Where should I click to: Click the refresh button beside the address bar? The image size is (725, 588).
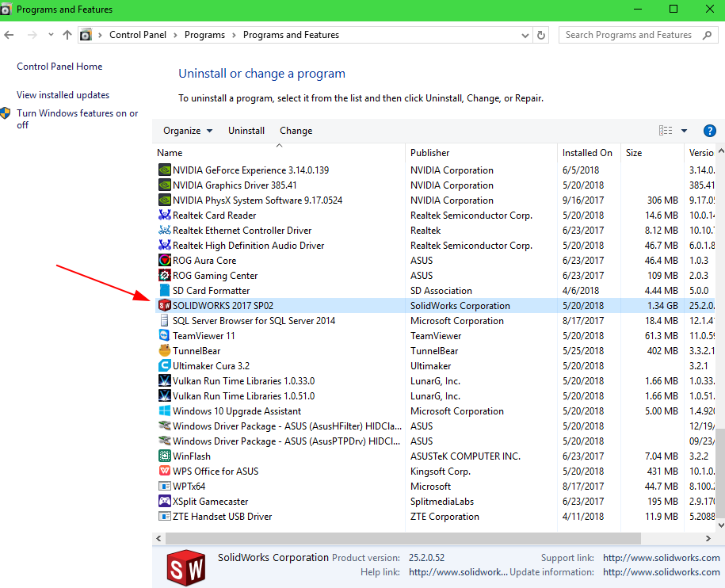(x=541, y=36)
